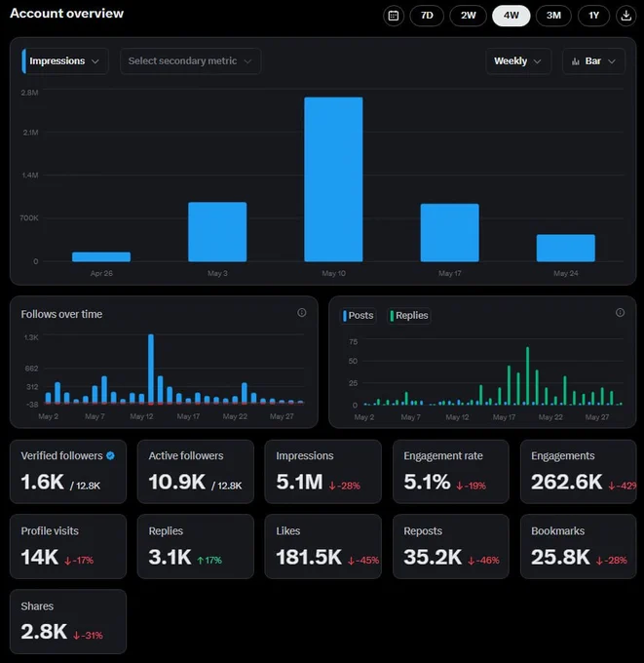644x663 pixels.
Task: Open the Profile visits 14K card
Action: [x=68, y=546]
